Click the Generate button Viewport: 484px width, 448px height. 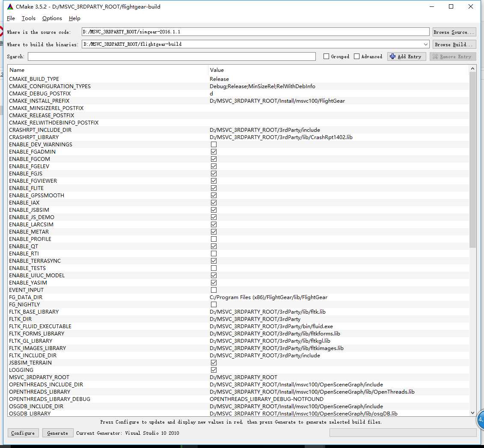[x=58, y=433]
